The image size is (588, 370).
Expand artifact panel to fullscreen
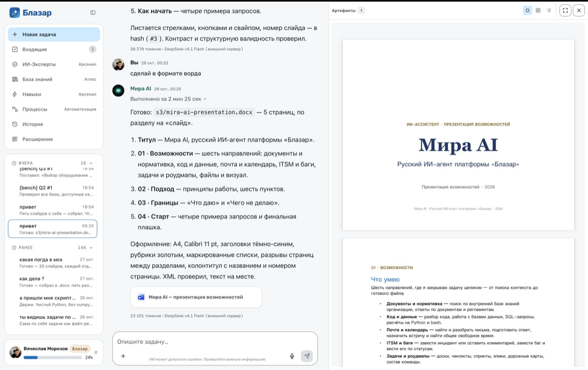(565, 11)
